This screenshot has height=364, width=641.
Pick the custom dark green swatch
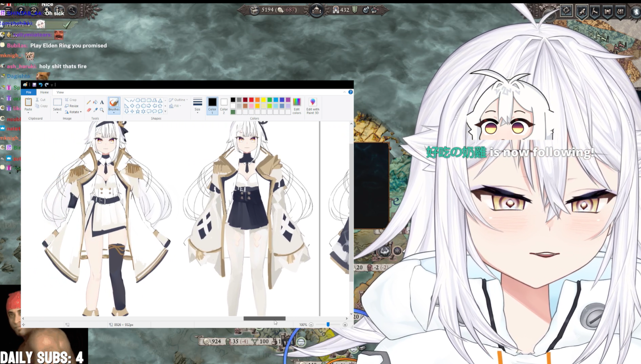click(233, 112)
